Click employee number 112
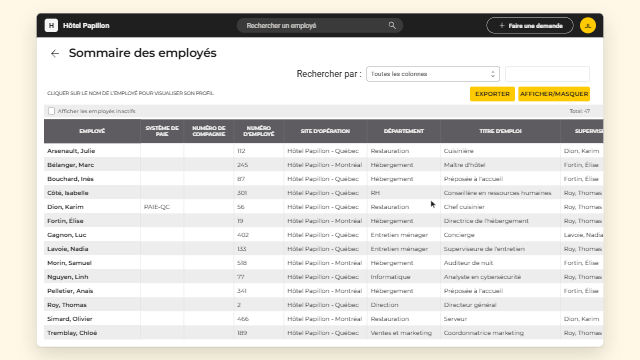The width and height of the screenshot is (640, 360). (x=241, y=151)
